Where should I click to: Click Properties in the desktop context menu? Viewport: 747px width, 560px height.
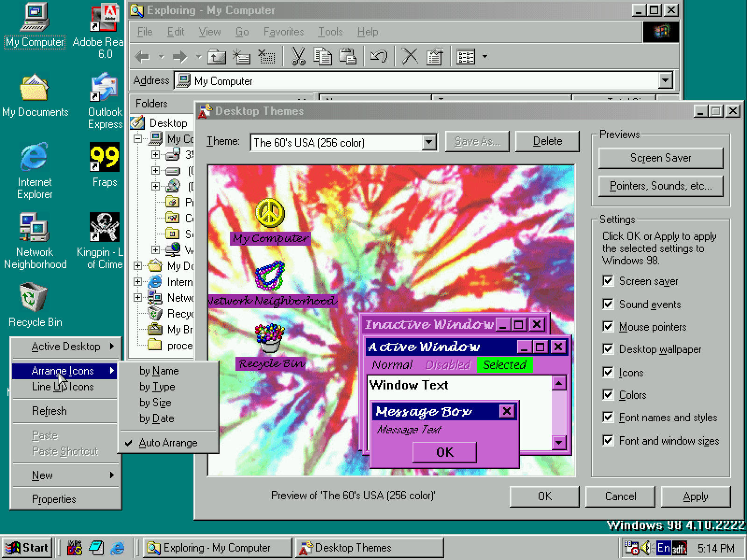coord(64,499)
